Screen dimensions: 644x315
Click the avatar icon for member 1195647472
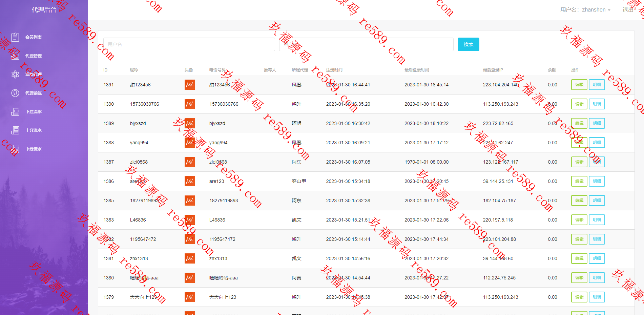click(x=190, y=239)
